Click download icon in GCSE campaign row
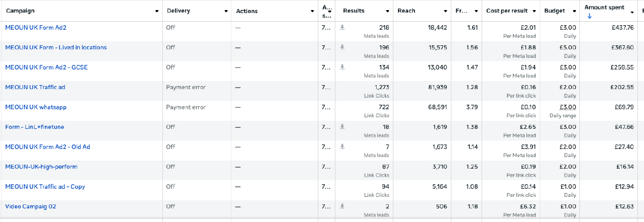 pos(342,66)
